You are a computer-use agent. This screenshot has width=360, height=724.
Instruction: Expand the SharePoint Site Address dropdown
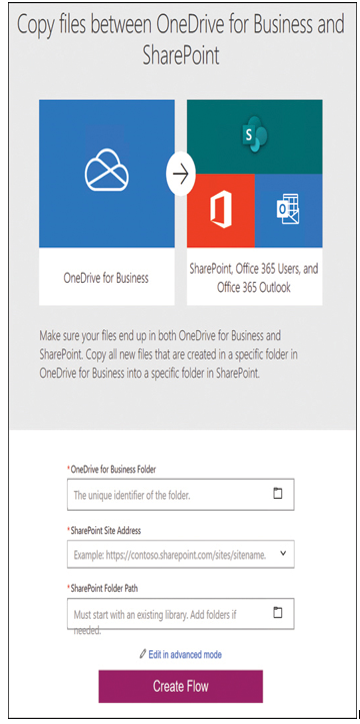tap(283, 553)
